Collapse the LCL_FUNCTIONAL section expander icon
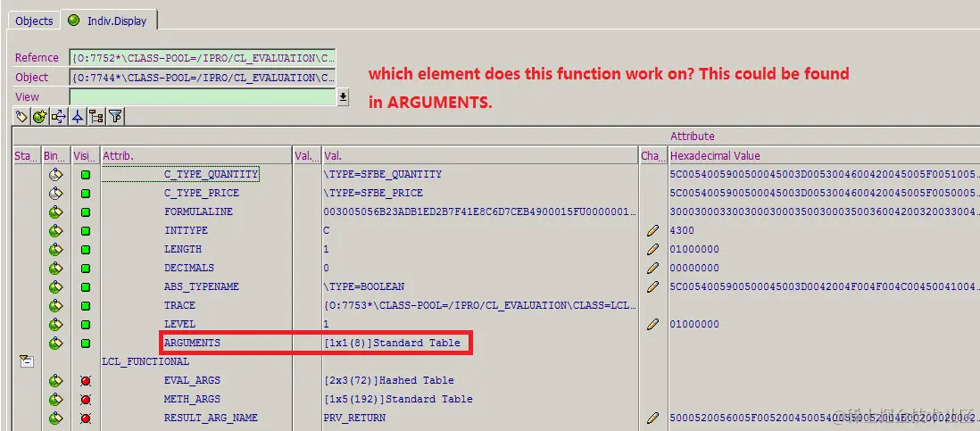980x431 pixels. click(26, 361)
